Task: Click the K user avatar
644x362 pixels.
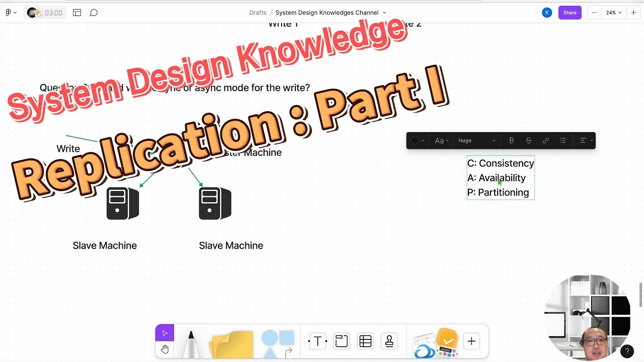Action: coord(547,13)
